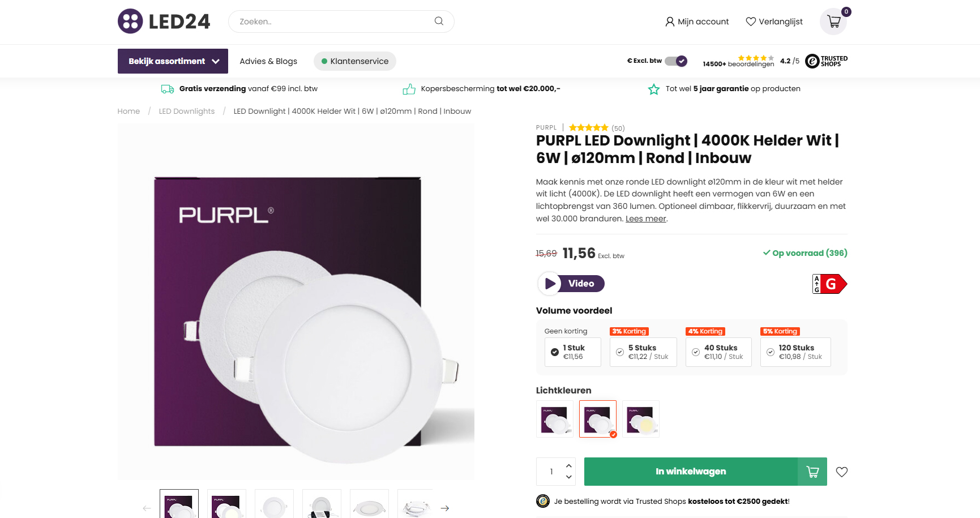Select the warm light color swatch
The image size is (980, 518).
tap(641, 419)
